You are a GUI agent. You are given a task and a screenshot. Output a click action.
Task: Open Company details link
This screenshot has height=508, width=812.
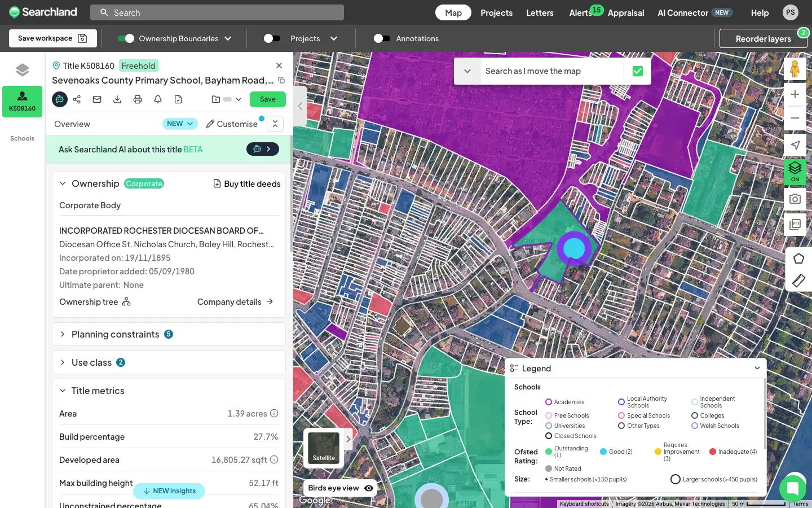pos(235,302)
